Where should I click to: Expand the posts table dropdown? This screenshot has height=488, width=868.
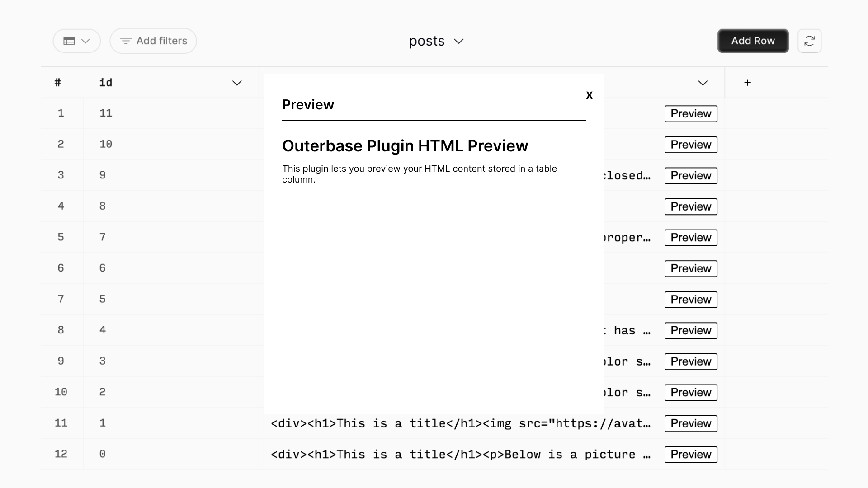click(x=436, y=41)
